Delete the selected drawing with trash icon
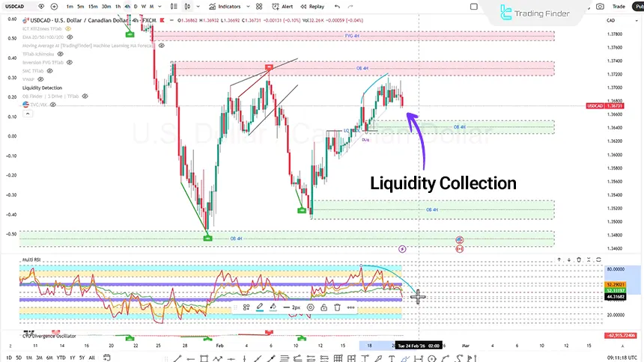 pyautogui.click(x=337, y=307)
